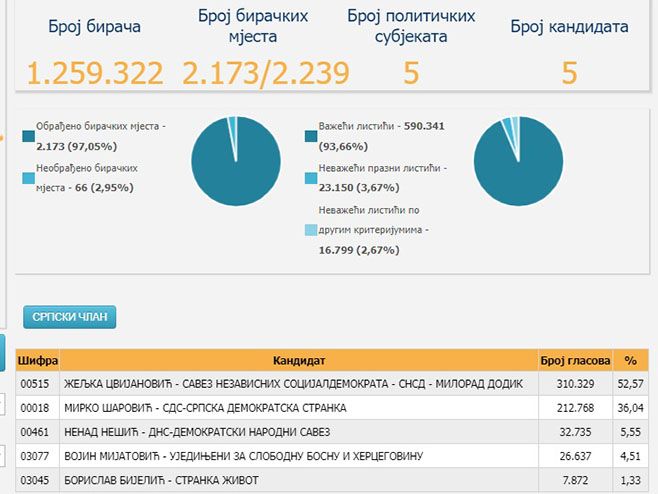
Task: Sort by the 'Кандидат' column header
Action: tap(300, 360)
